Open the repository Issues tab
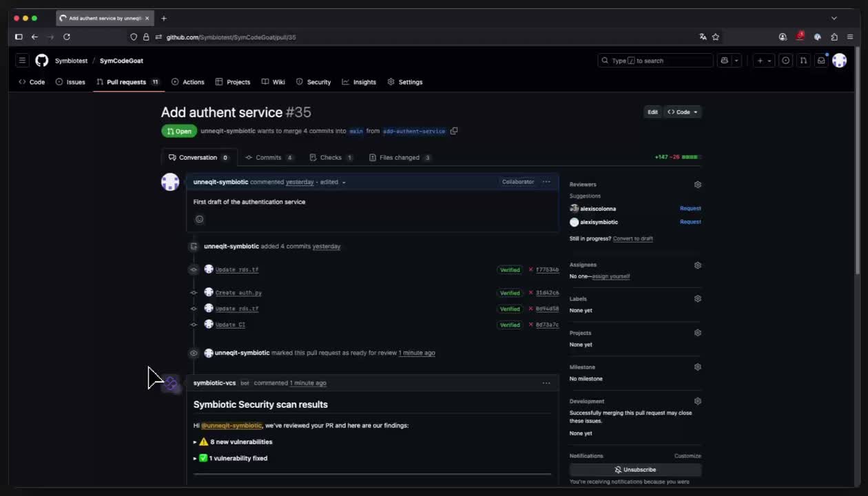 [70, 82]
